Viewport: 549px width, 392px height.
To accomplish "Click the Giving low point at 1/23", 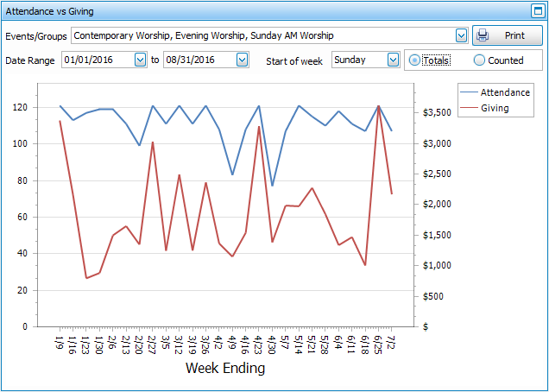I will [x=86, y=278].
